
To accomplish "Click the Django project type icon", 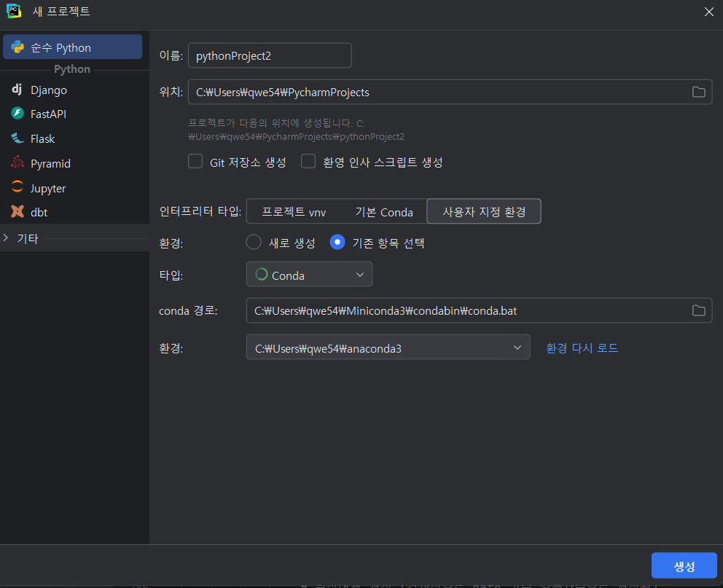I will [x=17, y=90].
